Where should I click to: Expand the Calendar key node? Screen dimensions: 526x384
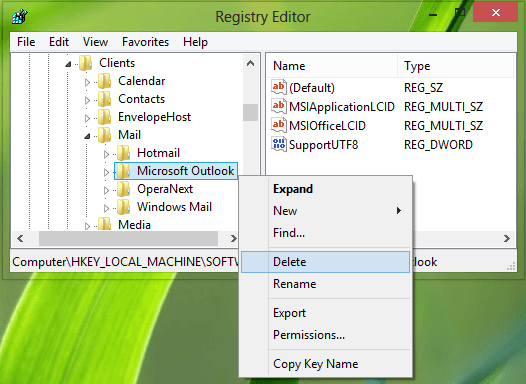click(x=87, y=82)
